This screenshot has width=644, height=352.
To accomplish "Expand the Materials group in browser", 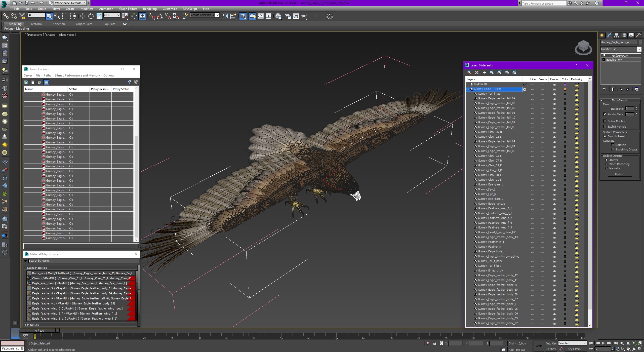I will pos(25,325).
